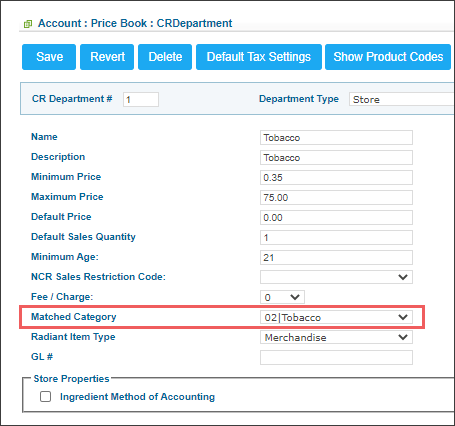This screenshot has width=455, height=426.
Task: Click the Minimum Price field
Action: (x=336, y=178)
